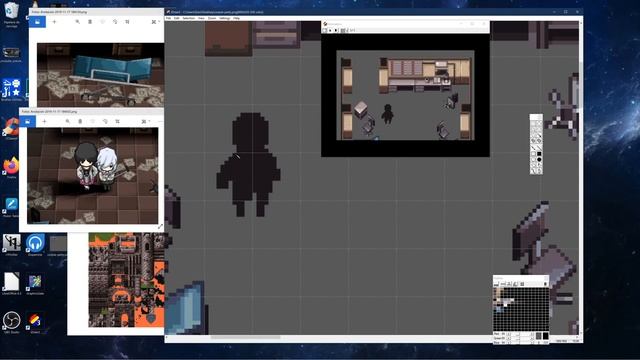Image resolution: width=640 pixels, height=360 pixels.
Task: Click the delete trash icon in lower Photos window
Action: [80, 121]
